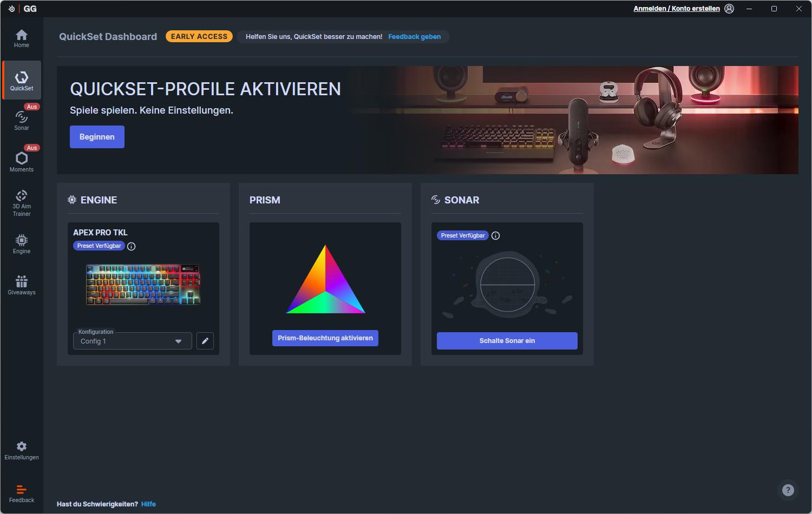The image size is (812, 514).
Task: Open the round help question-mark button
Action: pos(788,490)
